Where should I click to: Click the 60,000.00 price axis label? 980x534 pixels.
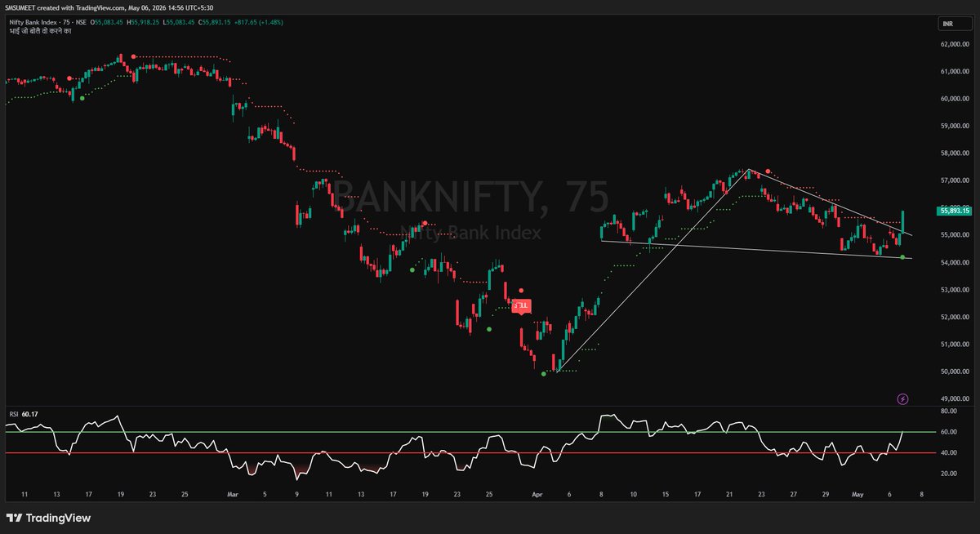point(955,99)
